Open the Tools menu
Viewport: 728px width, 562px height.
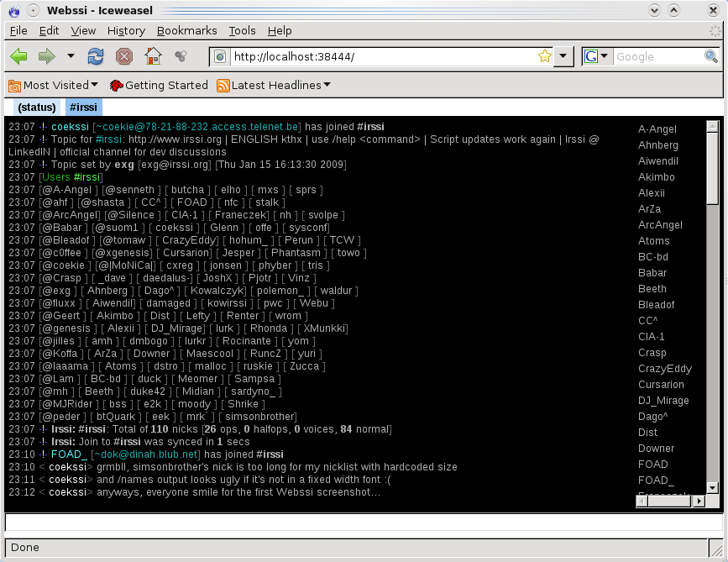click(242, 30)
